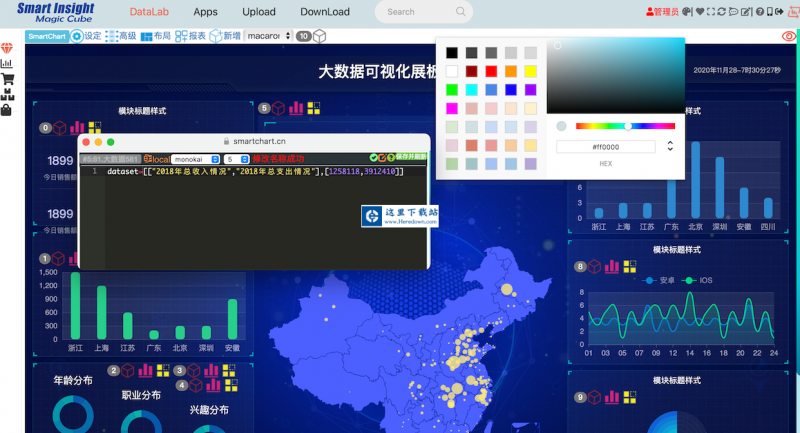This screenshot has width=800, height=433.
Task: Adjust the hue slider handle
Action: (x=628, y=126)
